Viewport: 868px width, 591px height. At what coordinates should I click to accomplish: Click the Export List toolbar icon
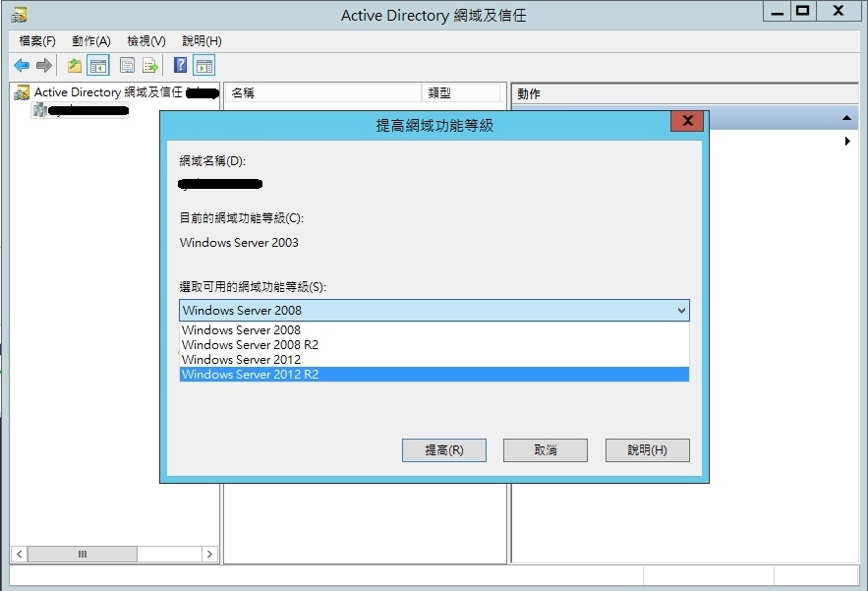(x=149, y=65)
